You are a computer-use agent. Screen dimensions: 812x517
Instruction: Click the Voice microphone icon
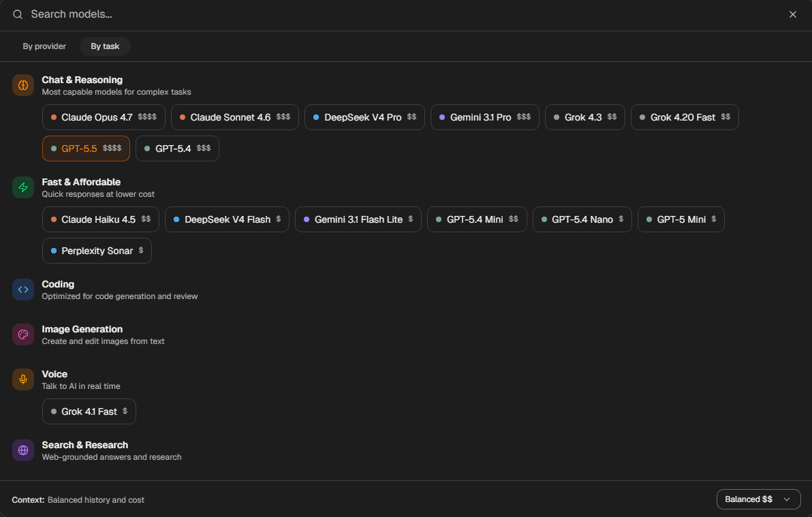pos(23,379)
